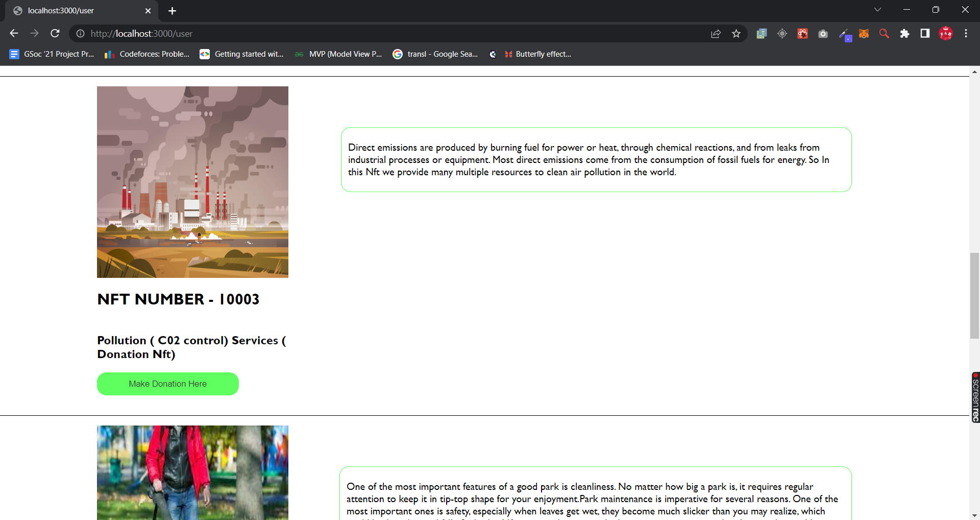
Task: Click the Direct emissions description box
Action: pos(596,160)
